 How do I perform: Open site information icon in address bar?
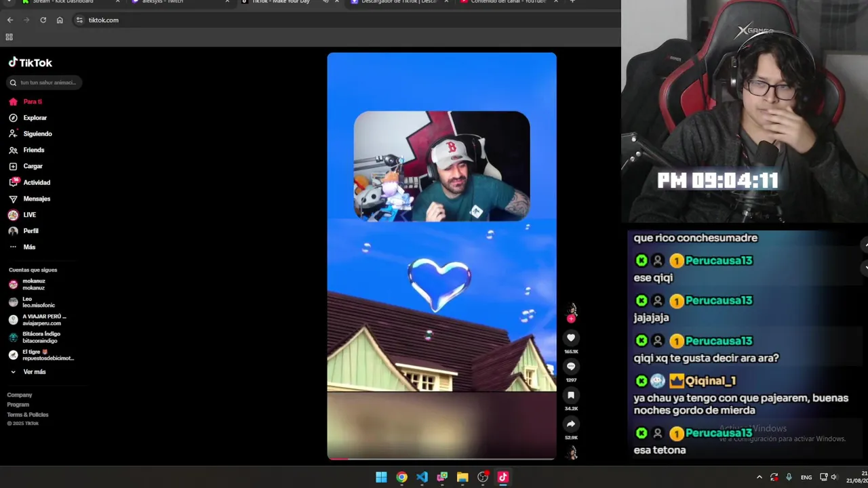(x=79, y=20)
